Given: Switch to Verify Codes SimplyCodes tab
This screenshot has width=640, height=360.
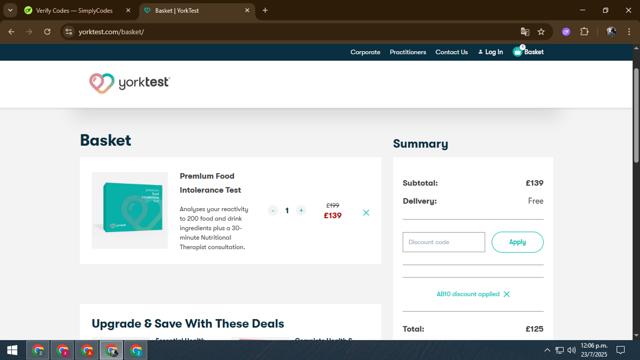Looking at the screenshot, I should tap(74, 11).
